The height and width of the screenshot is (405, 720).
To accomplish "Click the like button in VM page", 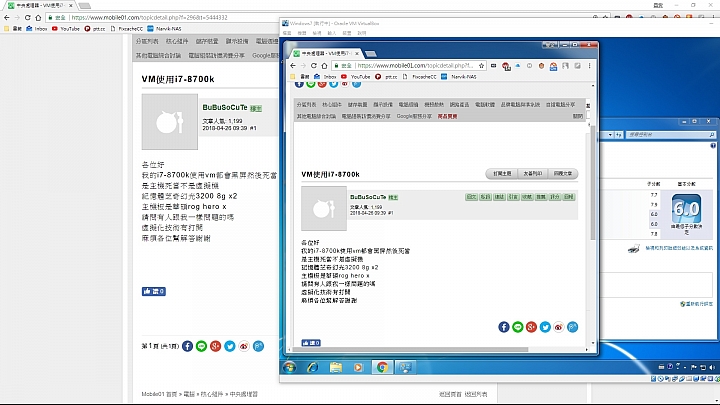I will click(x=311, y=343).
